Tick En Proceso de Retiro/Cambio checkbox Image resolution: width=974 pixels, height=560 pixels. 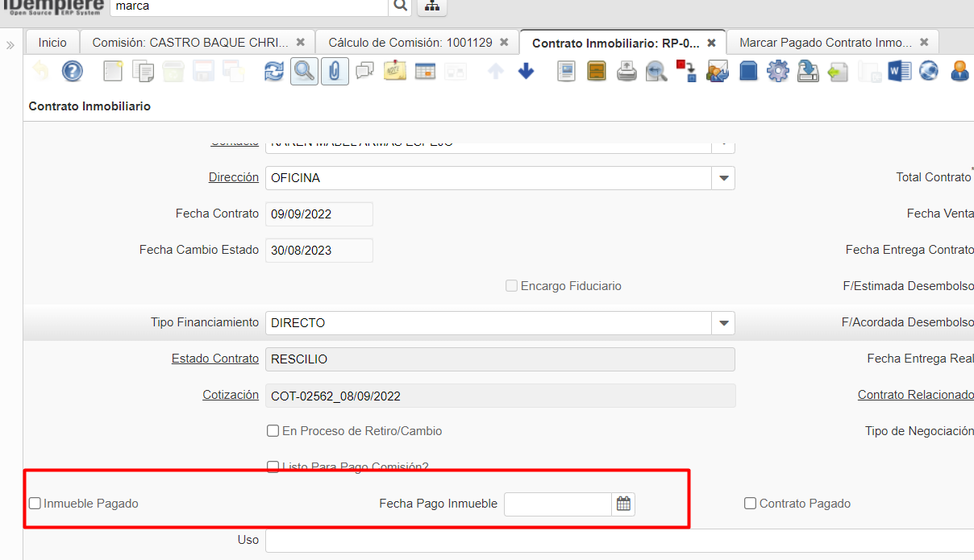[x=273, y=431]
